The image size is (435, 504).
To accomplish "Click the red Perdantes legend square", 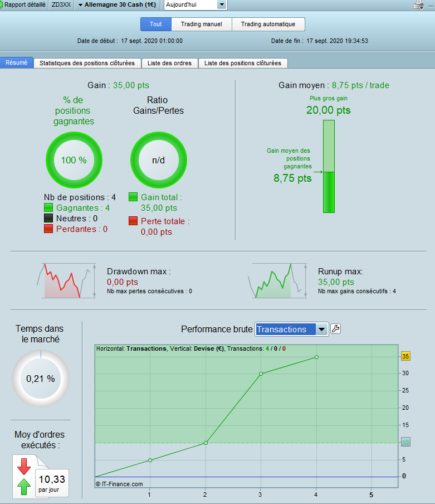I will 48,229.
